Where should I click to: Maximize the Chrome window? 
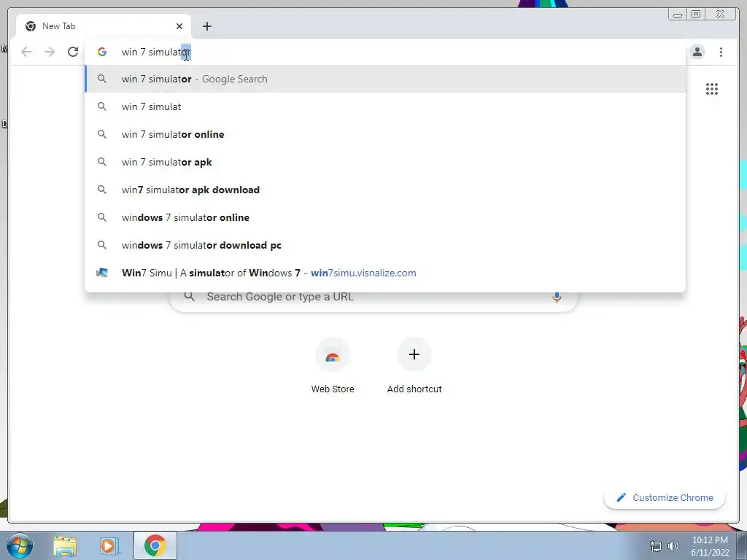pos(696,15)
